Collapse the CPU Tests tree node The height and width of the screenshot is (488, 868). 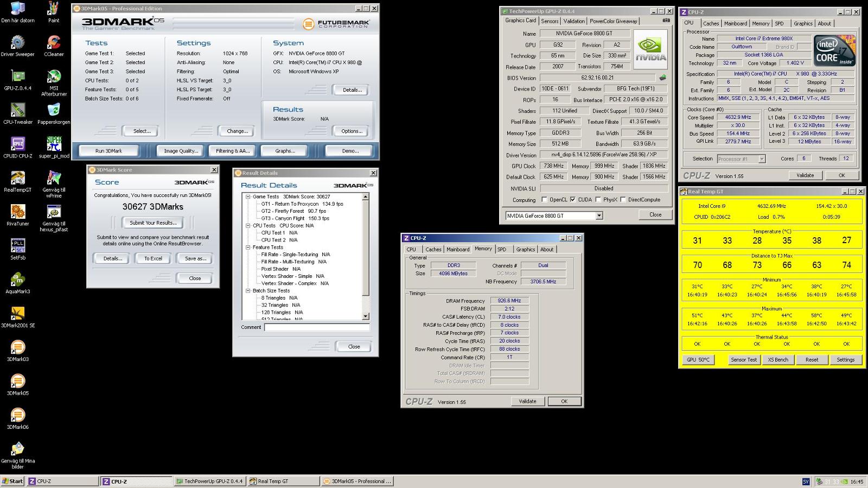(248, 226)
